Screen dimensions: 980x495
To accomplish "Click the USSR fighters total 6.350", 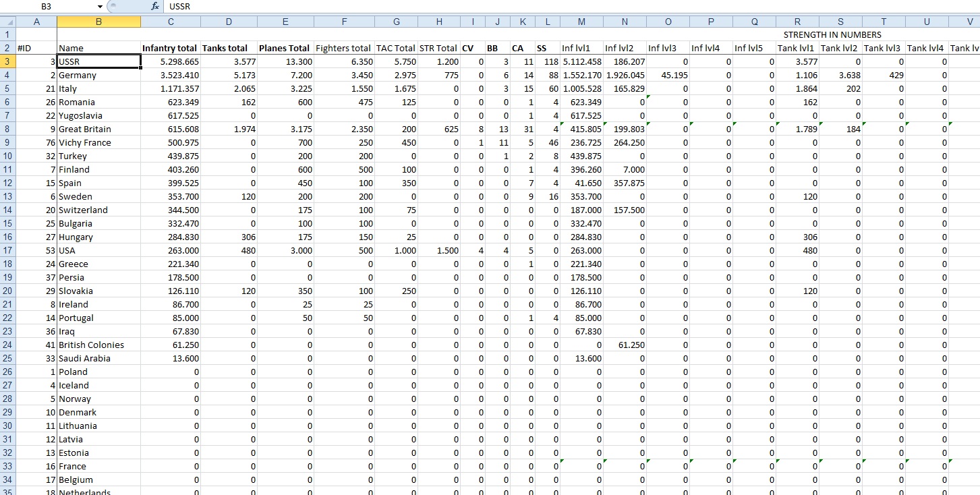I will coord(345,61).
